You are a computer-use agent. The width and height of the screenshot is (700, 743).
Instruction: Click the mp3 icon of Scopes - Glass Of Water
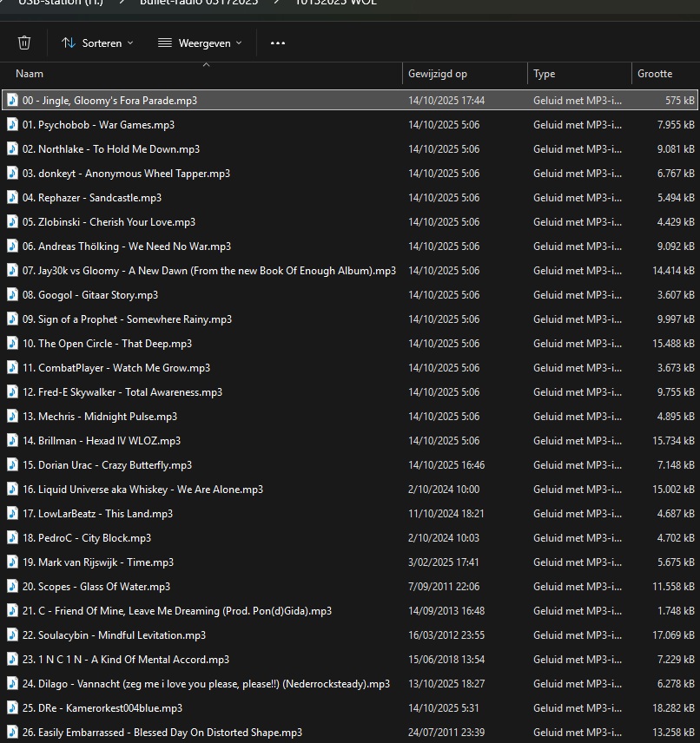(12, 587)
